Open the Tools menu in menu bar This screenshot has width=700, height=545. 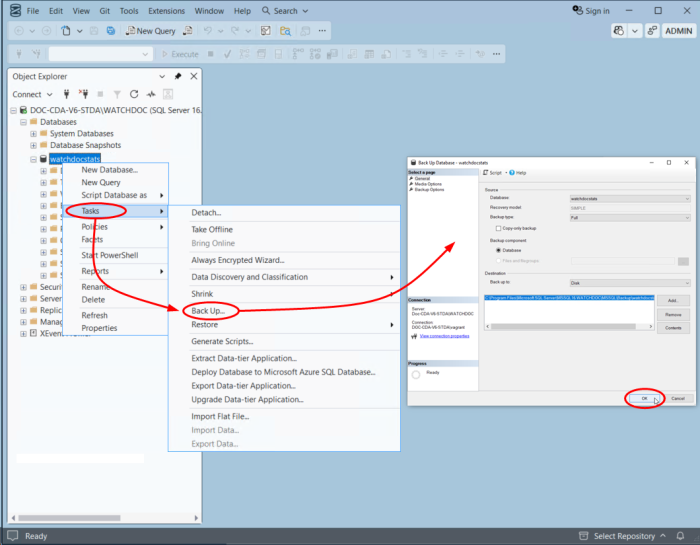[x=129, y=11]
